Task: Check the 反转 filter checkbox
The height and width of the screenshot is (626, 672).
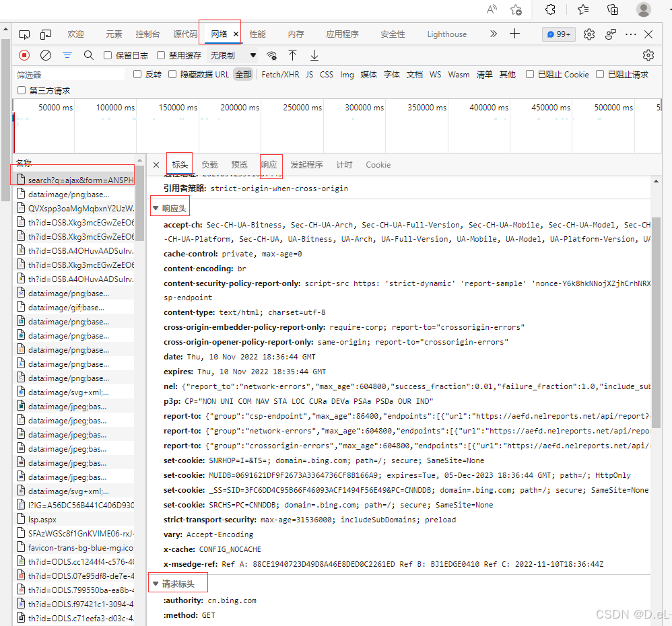Action: pyautogui.click(x=137, y=74)
